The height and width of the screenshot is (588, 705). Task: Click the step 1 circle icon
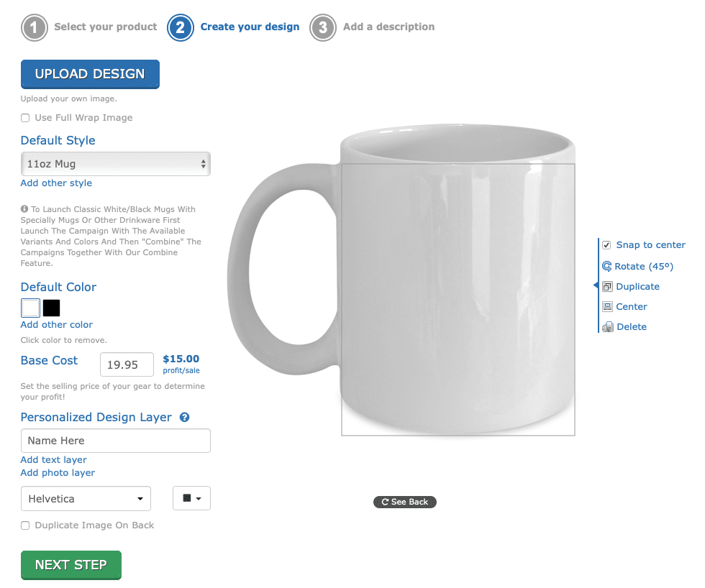(x=35, y=27)
